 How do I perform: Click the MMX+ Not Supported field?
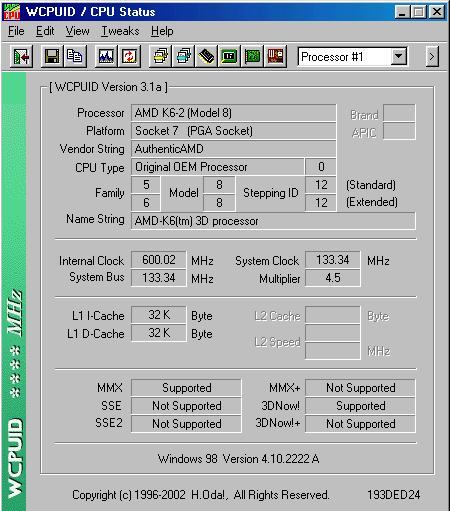(x=360, y=388)
